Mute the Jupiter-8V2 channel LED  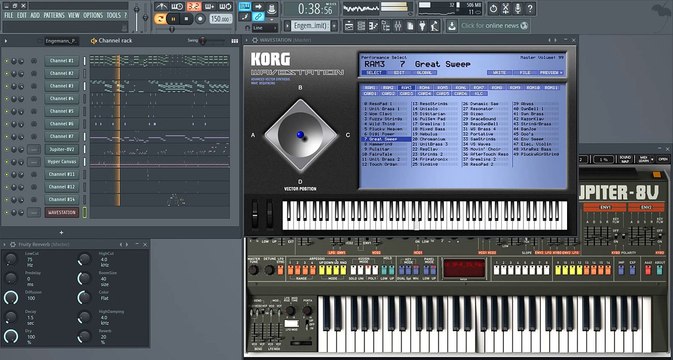pyautogui.click(x=6, y=149)
